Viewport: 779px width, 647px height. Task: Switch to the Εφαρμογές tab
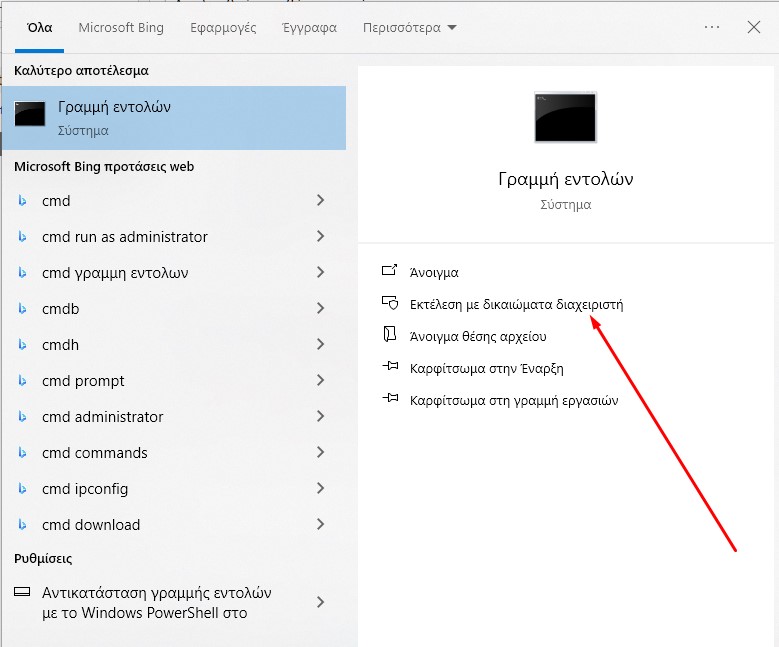223,28
